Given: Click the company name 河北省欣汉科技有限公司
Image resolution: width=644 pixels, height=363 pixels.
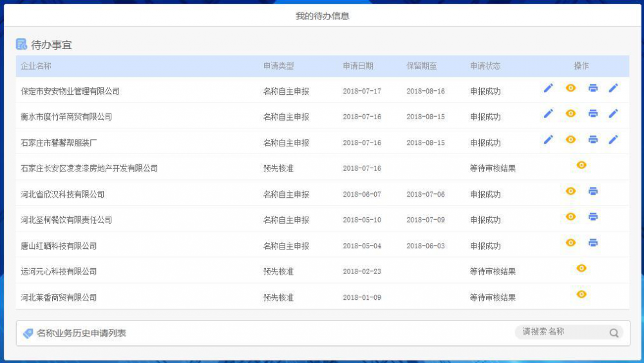Looking at the screenshot, I should click(x=62, y=194).
